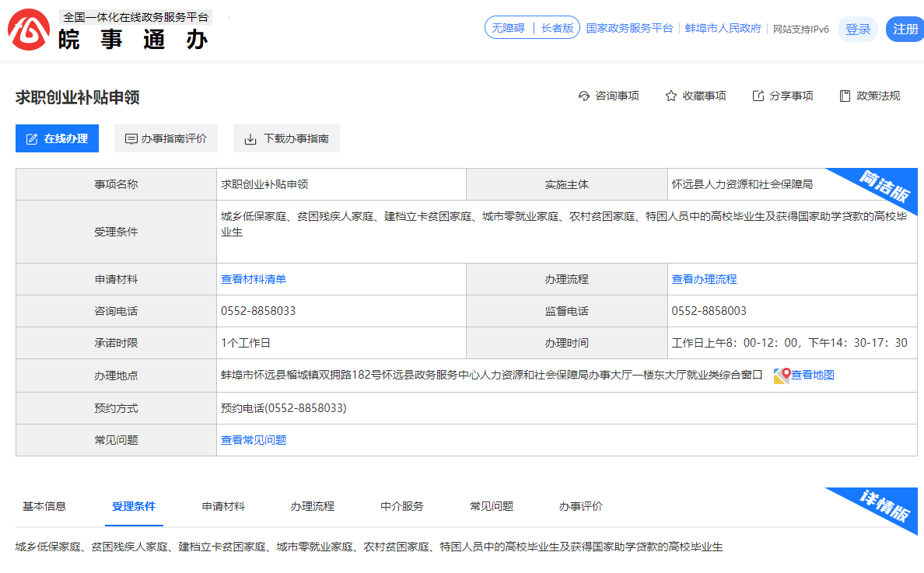Click the 登录 login button

pyautogui.click(x=857, y=30)
